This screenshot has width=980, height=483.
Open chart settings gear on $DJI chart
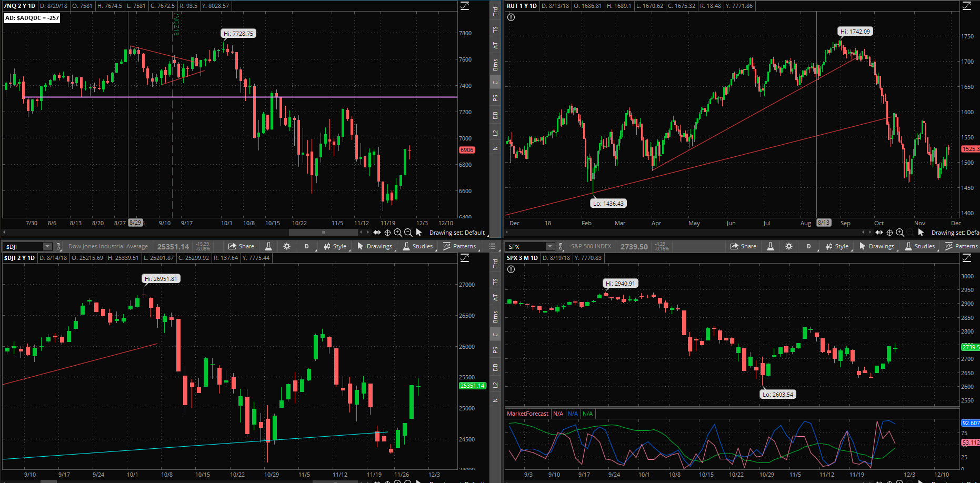pos(287,246)
